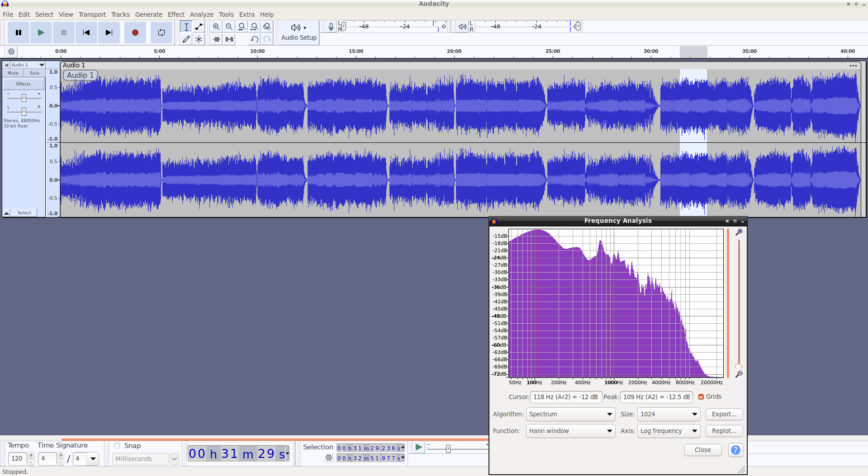Select the Envelope tool
The image size is (868, 476).
point(199,27)
